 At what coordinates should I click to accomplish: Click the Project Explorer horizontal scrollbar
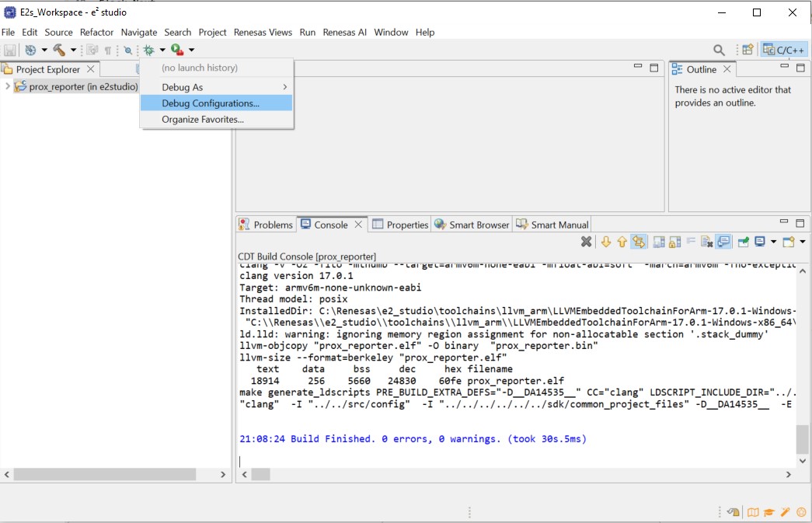[105, 474]
